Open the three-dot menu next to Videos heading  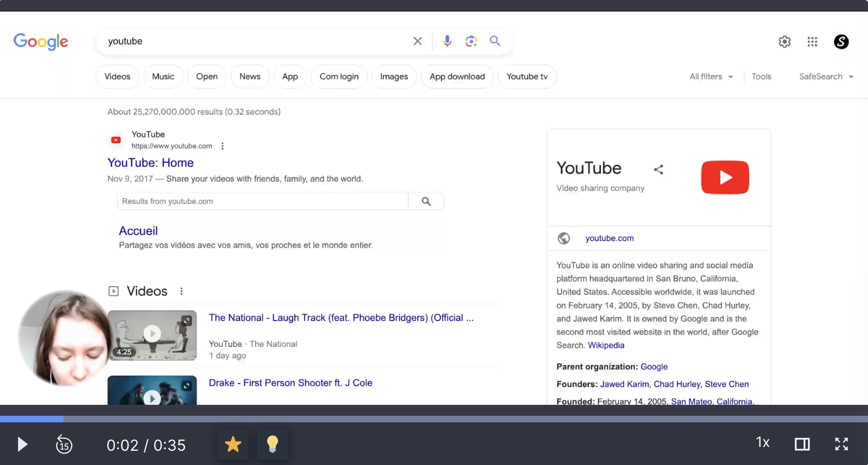(x=182, y=291)
